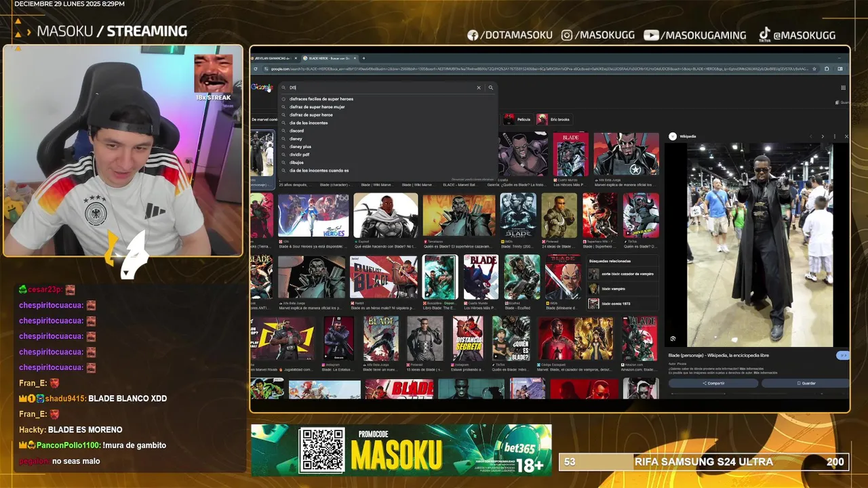868x488 pixels.
Task: Choose suggestion disney plus
Action: [300, 146]
